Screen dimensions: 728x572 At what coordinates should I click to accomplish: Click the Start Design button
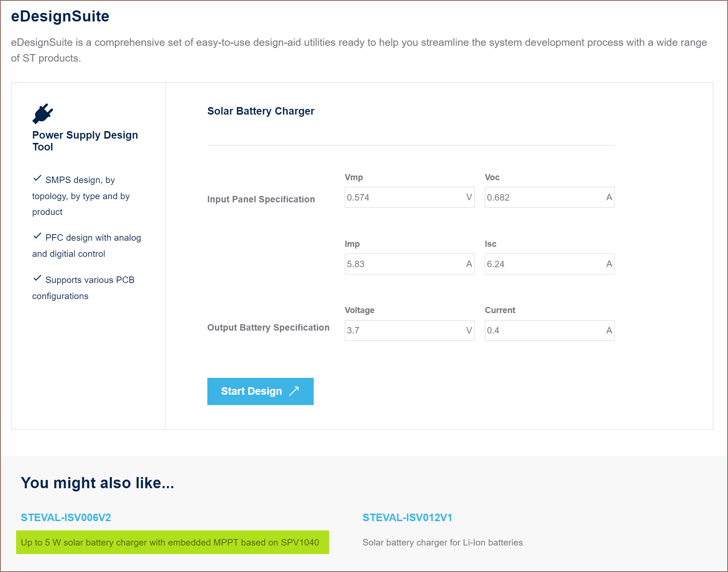(x=260, y=391)
